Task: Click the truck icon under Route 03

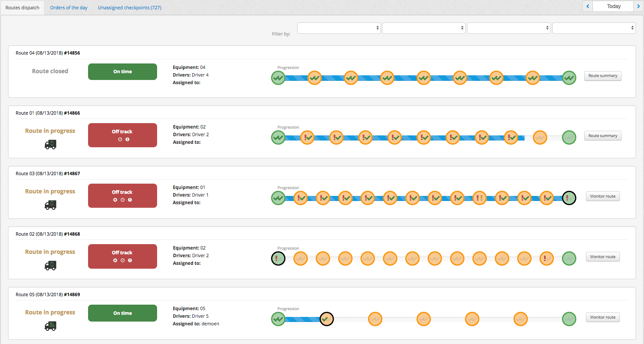Action: click(x=50, y=205)
